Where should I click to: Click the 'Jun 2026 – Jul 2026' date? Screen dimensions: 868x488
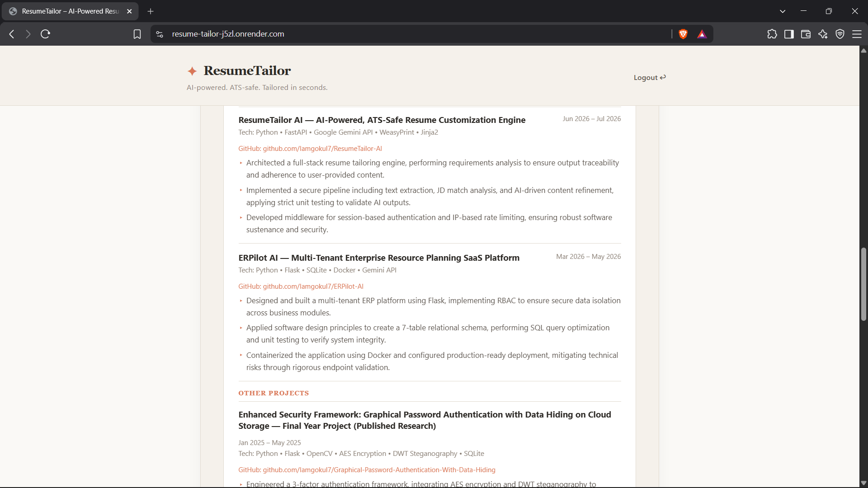(x=591, y=119)
